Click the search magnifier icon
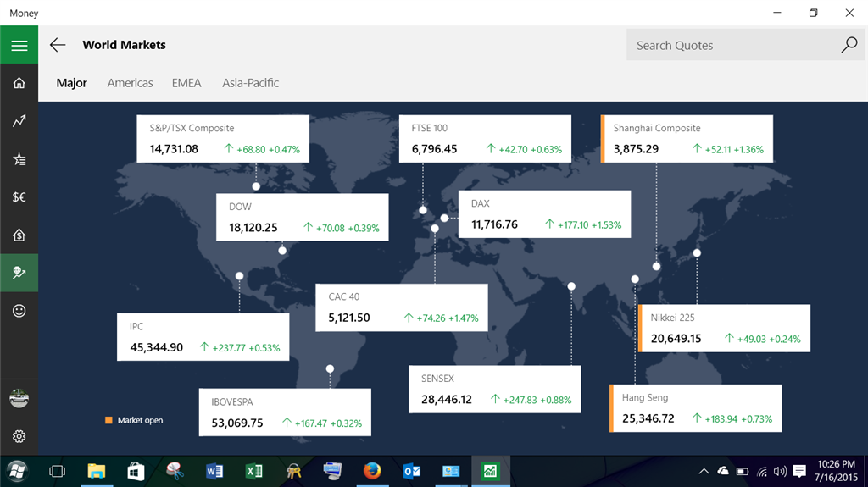Image resolution: width=868 pixels, height=487 pixels. tap(849, 45)
